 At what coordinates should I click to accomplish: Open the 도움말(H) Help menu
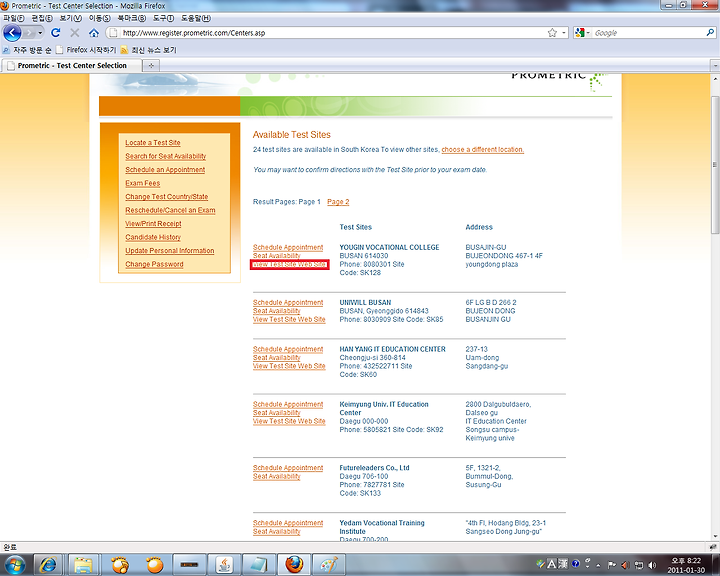196,18
